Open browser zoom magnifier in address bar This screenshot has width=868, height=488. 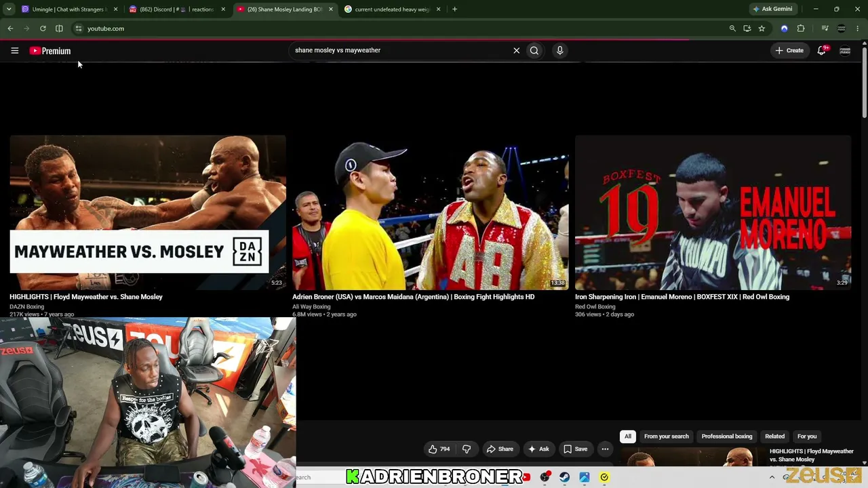(x=732, y=28)
